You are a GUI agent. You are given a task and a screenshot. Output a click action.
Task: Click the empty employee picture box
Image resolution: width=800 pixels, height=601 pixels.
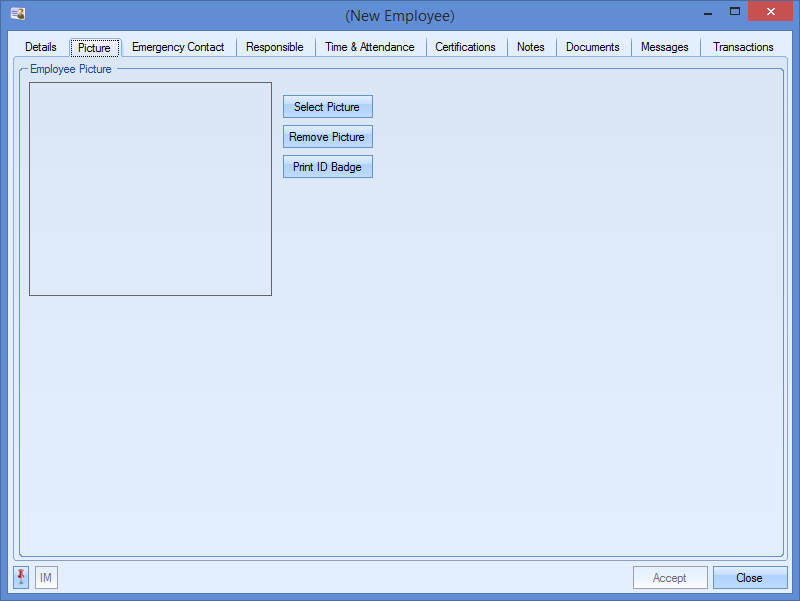[151, 189]
